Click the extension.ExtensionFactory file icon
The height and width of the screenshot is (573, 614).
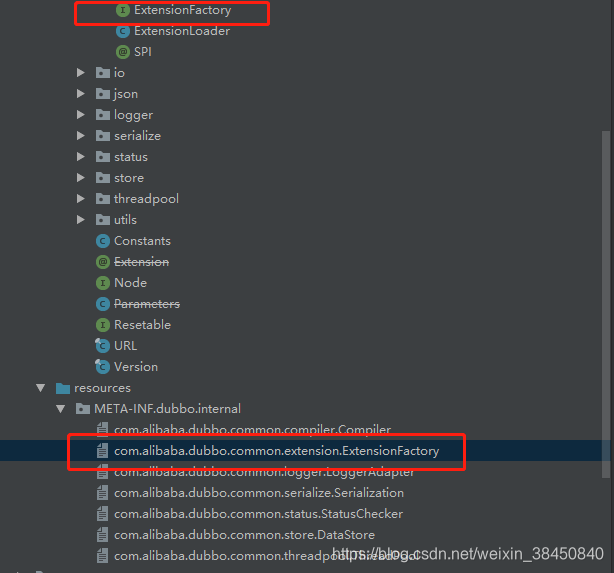(x=103, y=451)
